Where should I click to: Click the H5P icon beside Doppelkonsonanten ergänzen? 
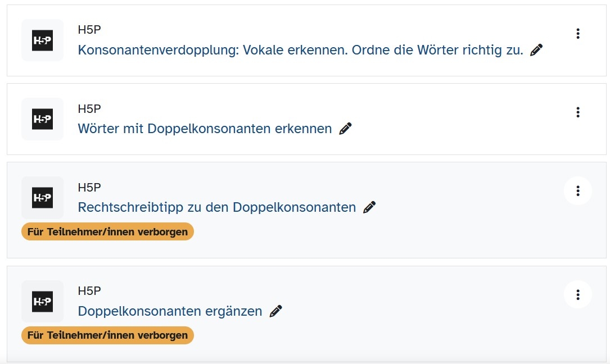(x=42, y=302)
